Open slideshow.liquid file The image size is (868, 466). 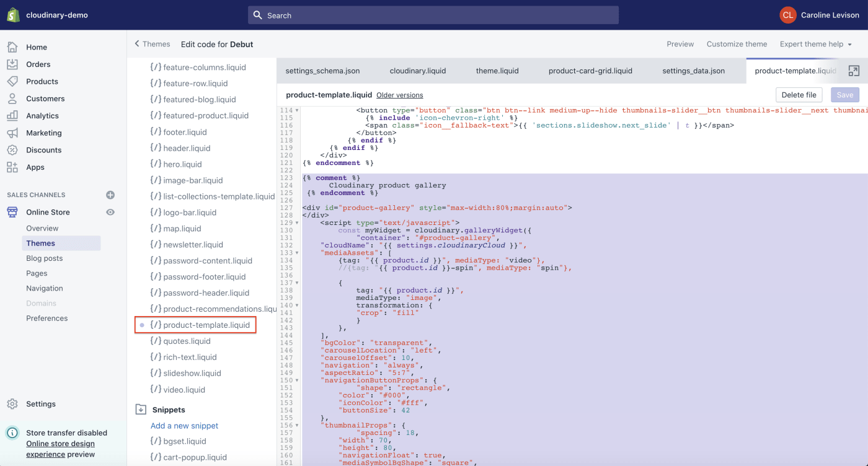185,373
